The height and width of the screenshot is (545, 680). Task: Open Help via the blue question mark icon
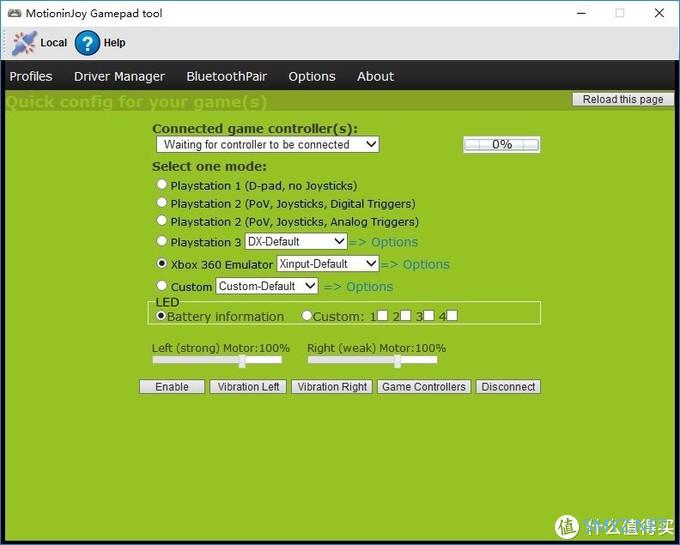point(87,42)
